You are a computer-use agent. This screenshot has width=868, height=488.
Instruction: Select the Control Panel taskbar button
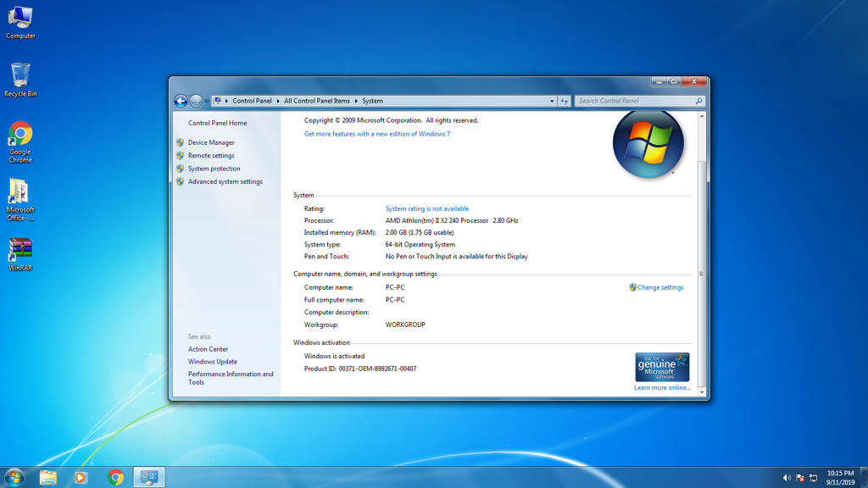pyautogui.click(x=149, y=477)
